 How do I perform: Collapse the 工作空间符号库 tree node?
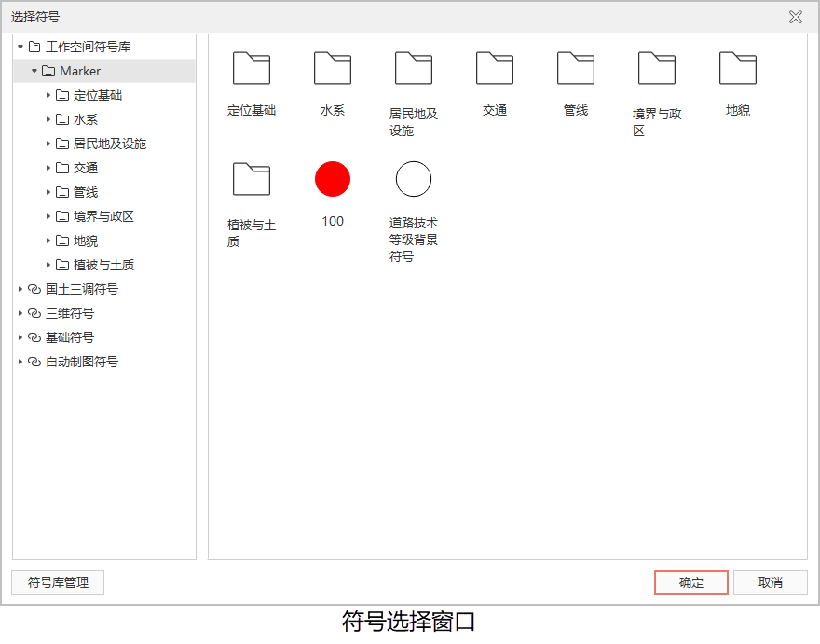[x=20, y=47]
